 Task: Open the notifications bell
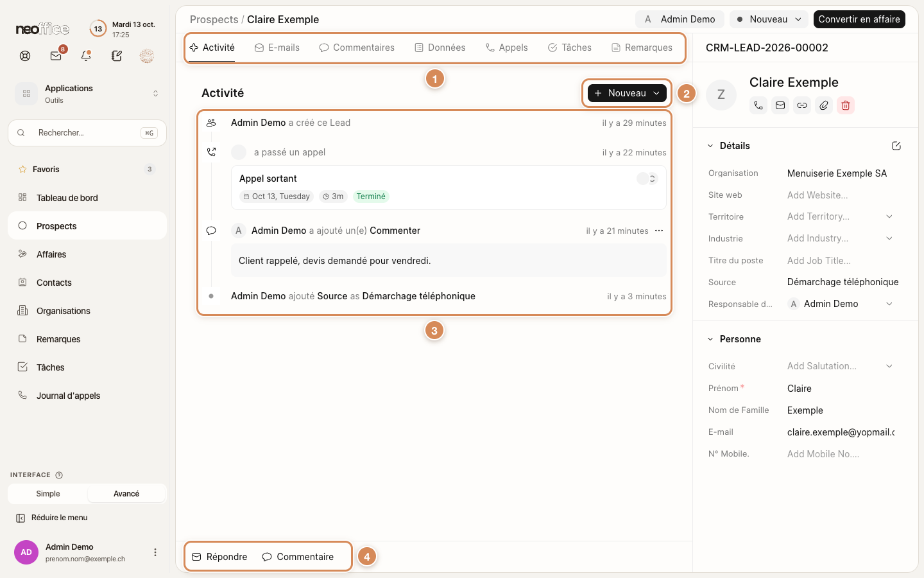pyautogui.click(x=86, y=56)
